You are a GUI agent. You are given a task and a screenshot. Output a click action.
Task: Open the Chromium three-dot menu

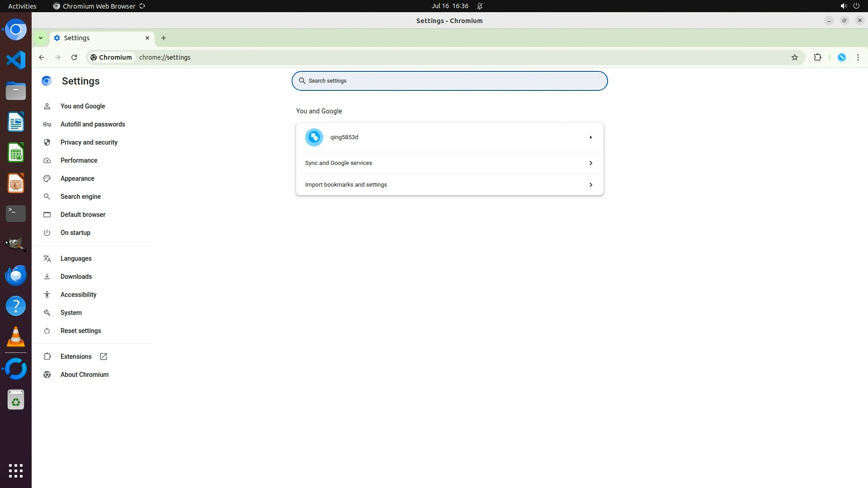point(858,57)
